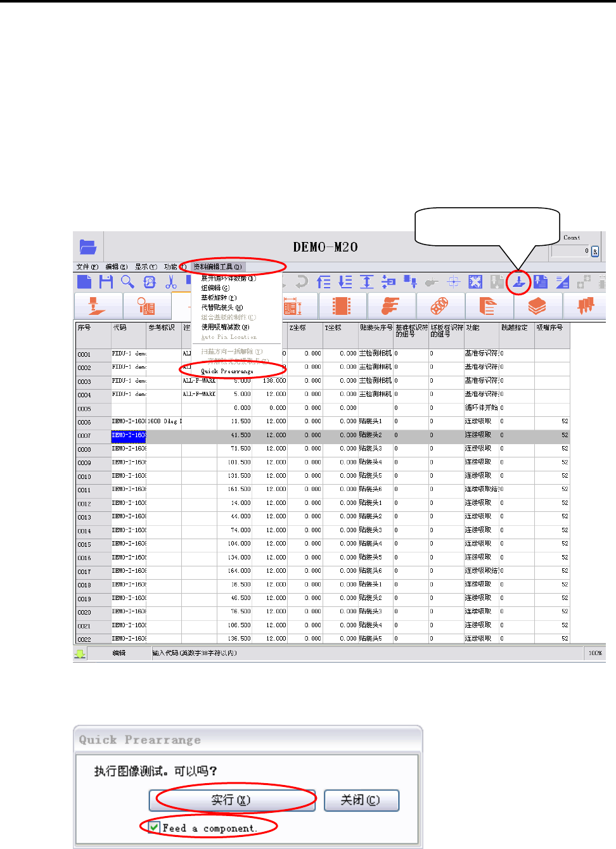Screen dimensions: 616x849
Task: Click the 代码 column header
Action: [129, 335]
